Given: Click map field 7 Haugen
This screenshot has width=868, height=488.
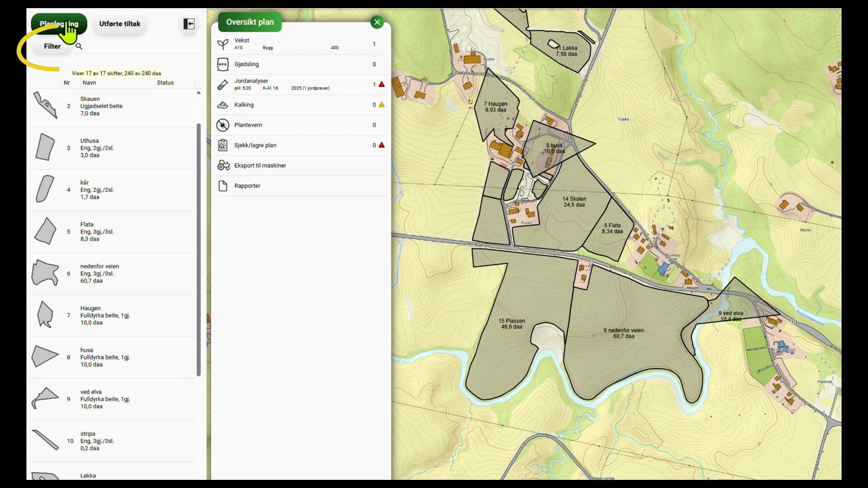Looking at the screenshot, I should 495,107.
